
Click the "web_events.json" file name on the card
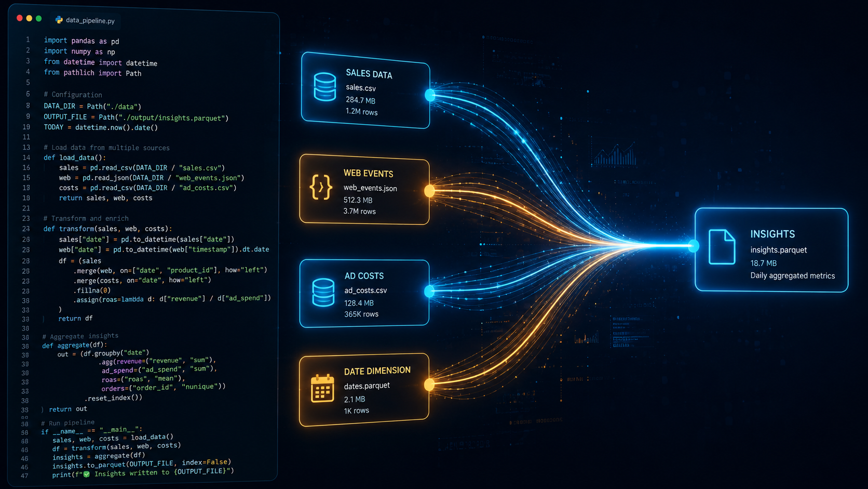(370, 188)
